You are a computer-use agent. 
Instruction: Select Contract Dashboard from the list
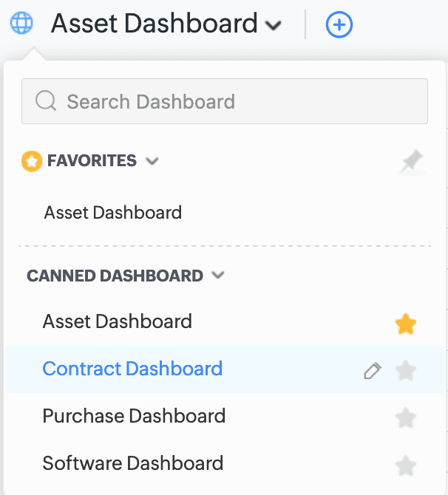(x=132, y=369)
